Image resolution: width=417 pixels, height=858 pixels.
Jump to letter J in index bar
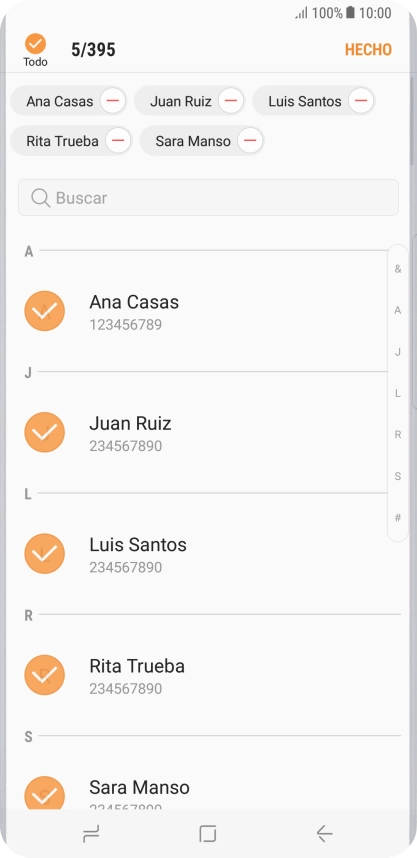coord(398,352)
